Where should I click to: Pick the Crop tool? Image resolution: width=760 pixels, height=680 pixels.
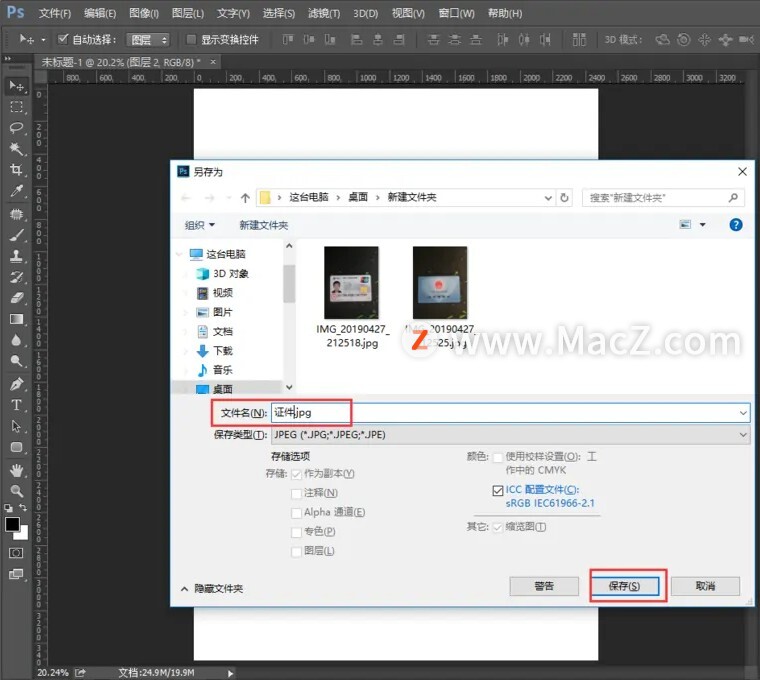coord(16,170)
